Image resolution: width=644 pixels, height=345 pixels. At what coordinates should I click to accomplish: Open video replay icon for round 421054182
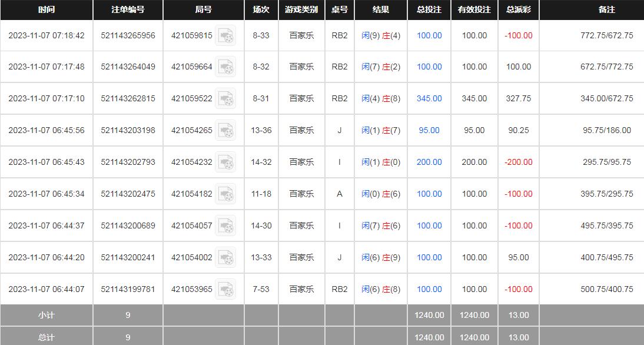click(x=225, y=194)
